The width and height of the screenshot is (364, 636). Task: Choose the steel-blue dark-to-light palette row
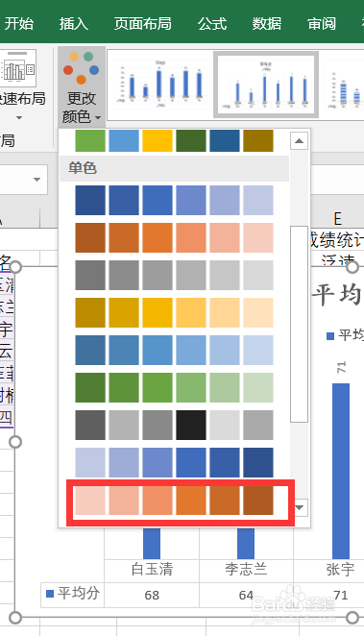coord(174,350)
